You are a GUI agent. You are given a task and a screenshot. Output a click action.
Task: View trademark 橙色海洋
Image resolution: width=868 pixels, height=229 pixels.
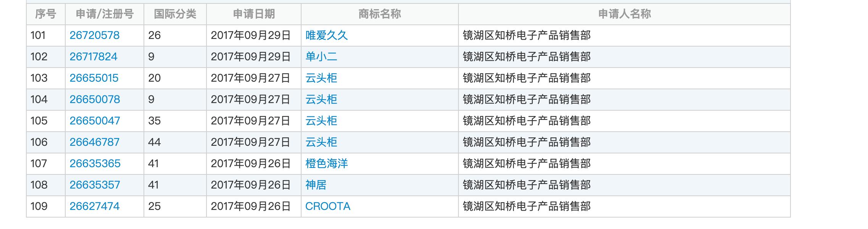tap(326, 164)
